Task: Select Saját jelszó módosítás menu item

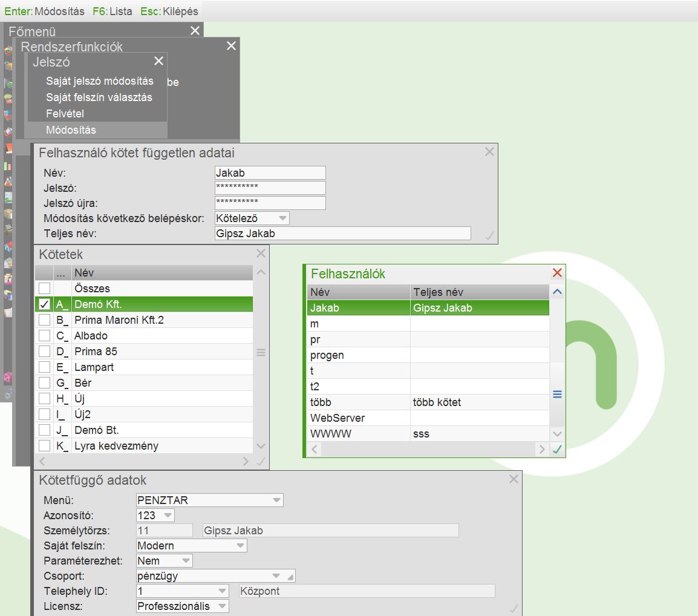Action: pos(100,81)
